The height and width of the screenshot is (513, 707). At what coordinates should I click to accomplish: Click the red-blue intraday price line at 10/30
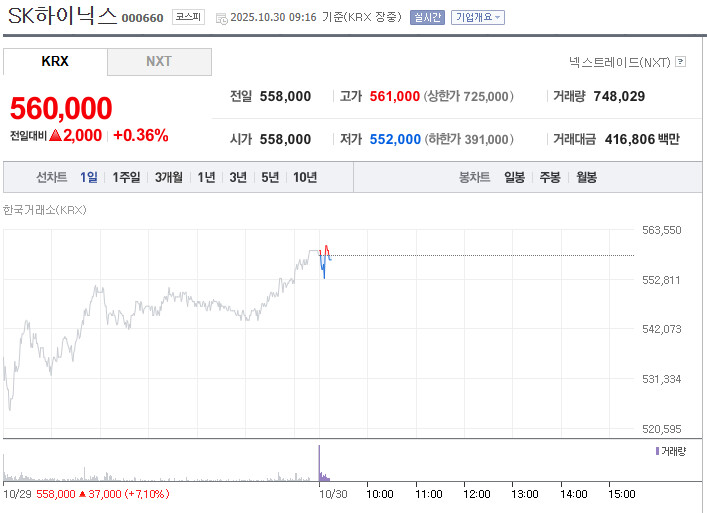click(325, 261)
